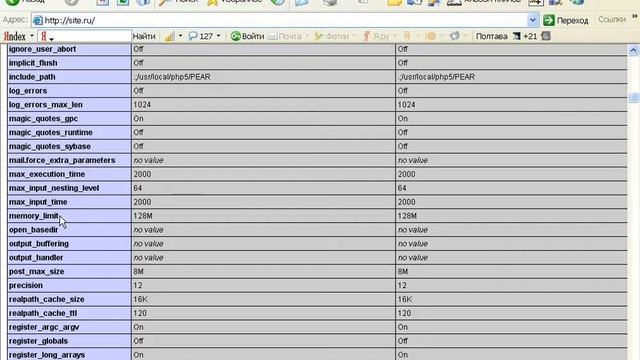Click the include_path directive cell
The height and width of the screenshot is (360, 640).
[x=69, y=77]
